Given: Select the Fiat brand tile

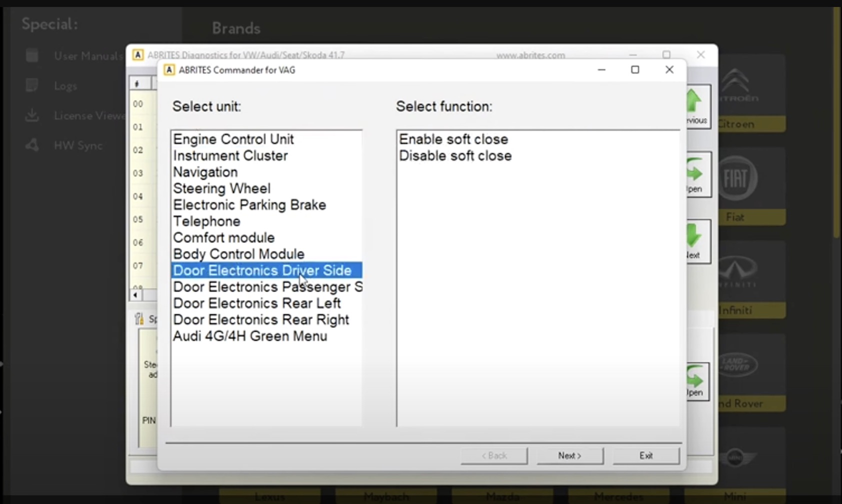Looking at the screenshot, I should coord(751,186).
